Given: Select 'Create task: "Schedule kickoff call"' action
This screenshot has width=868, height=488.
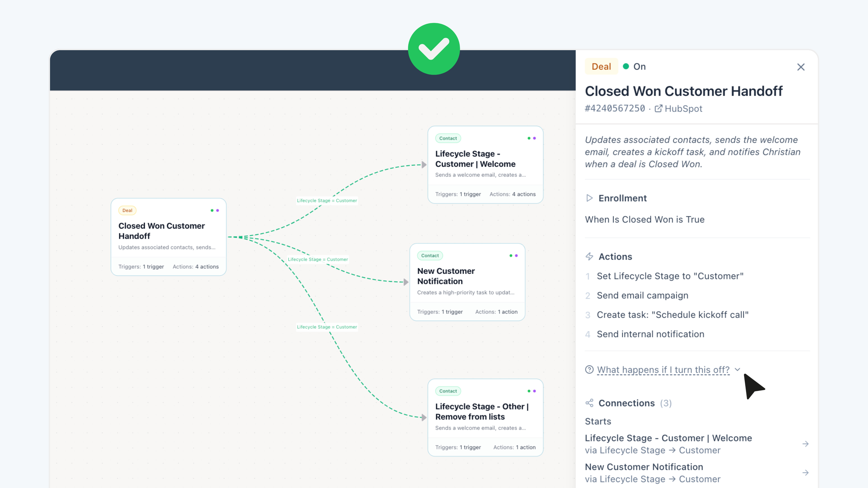Looking at the screenshot, I should tap(673, 315).
